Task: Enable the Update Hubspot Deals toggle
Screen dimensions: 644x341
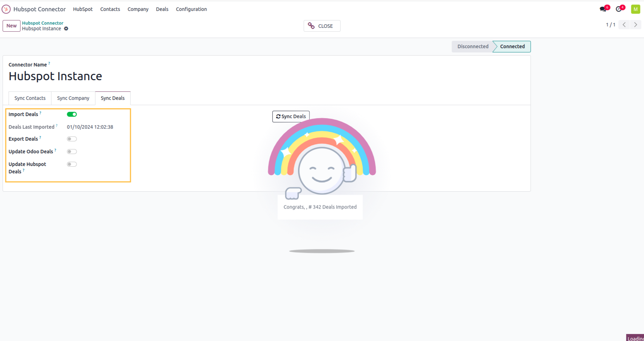Action: click(72, 164)
